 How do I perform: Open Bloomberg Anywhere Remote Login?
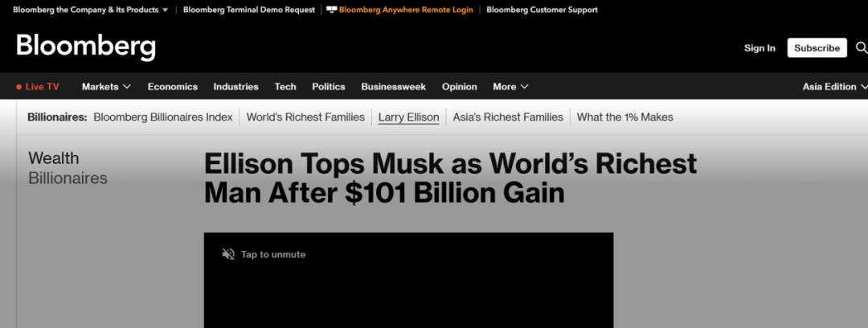(406, 10)
